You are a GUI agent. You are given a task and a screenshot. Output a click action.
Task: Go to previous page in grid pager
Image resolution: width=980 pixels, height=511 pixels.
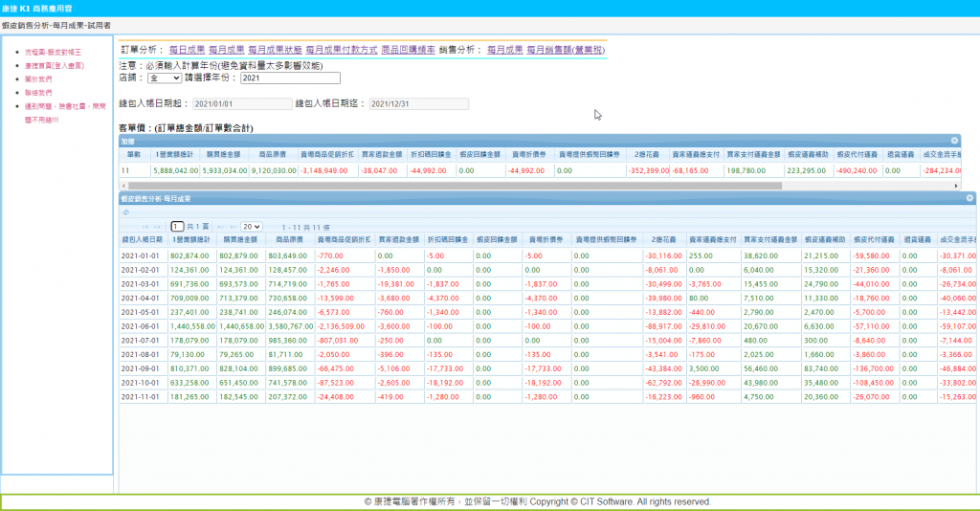[x=158, y=227]
